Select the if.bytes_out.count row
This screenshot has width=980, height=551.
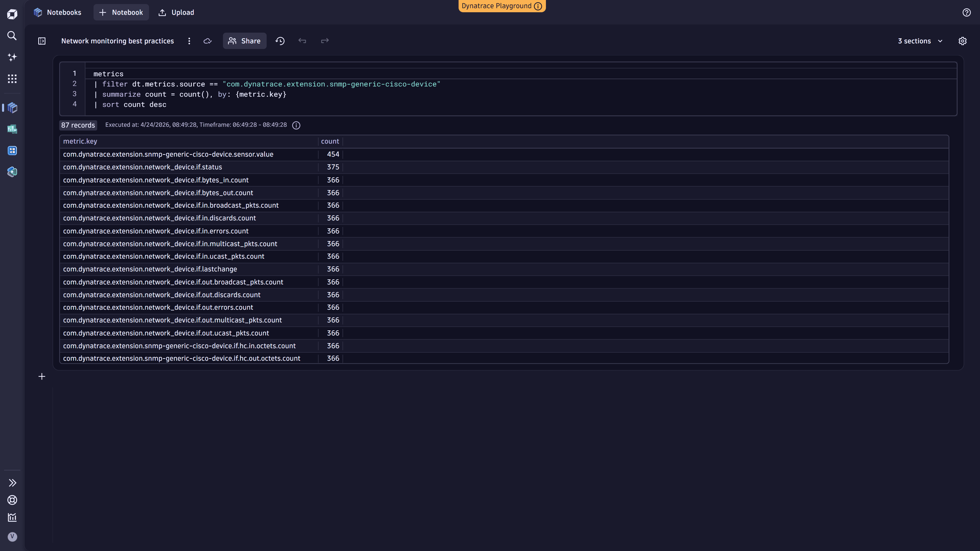[504, 193]
